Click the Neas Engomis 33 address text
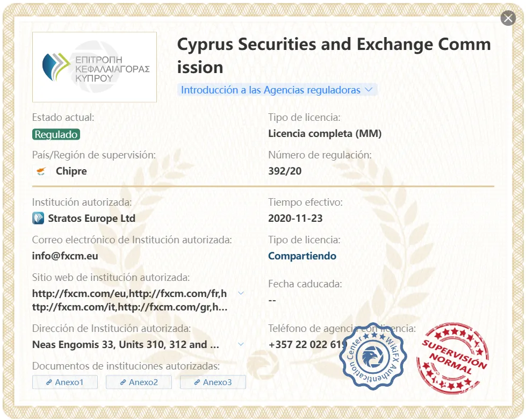 [x=126, y=344]
